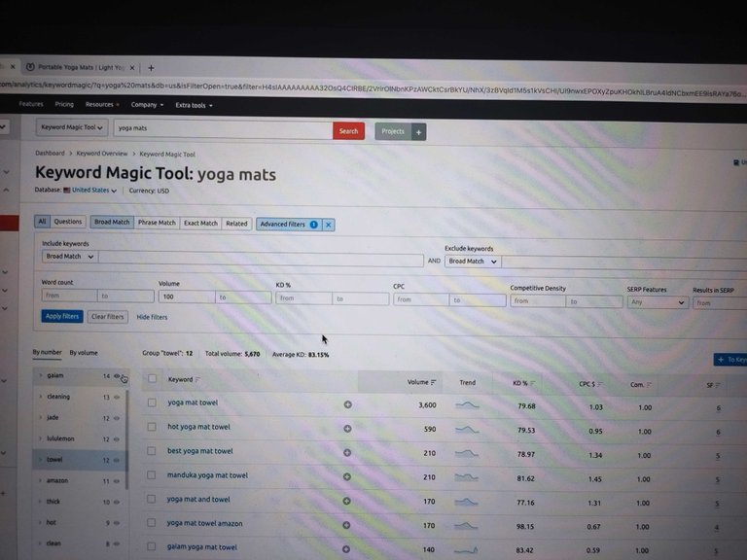Select the Exact Match tab
Viewport: 747px width, 560px height.
200,223
